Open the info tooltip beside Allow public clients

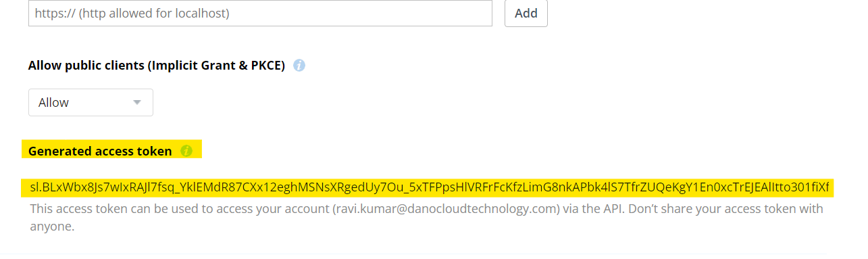(x=299, y=66)
